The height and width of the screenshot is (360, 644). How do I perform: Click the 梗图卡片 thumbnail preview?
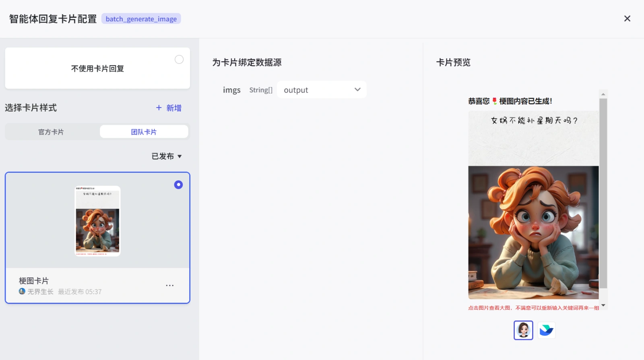pyautogui.click(x=97, y=221)
